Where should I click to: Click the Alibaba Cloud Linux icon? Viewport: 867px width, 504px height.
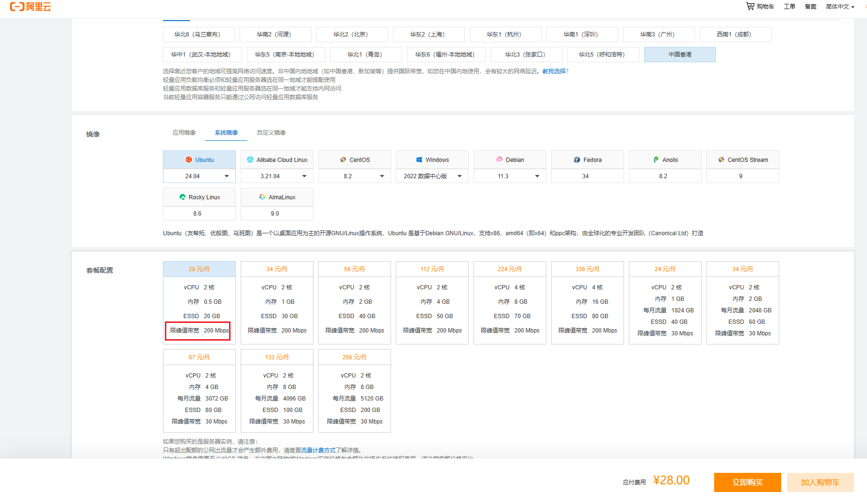[x=250, y=160]
